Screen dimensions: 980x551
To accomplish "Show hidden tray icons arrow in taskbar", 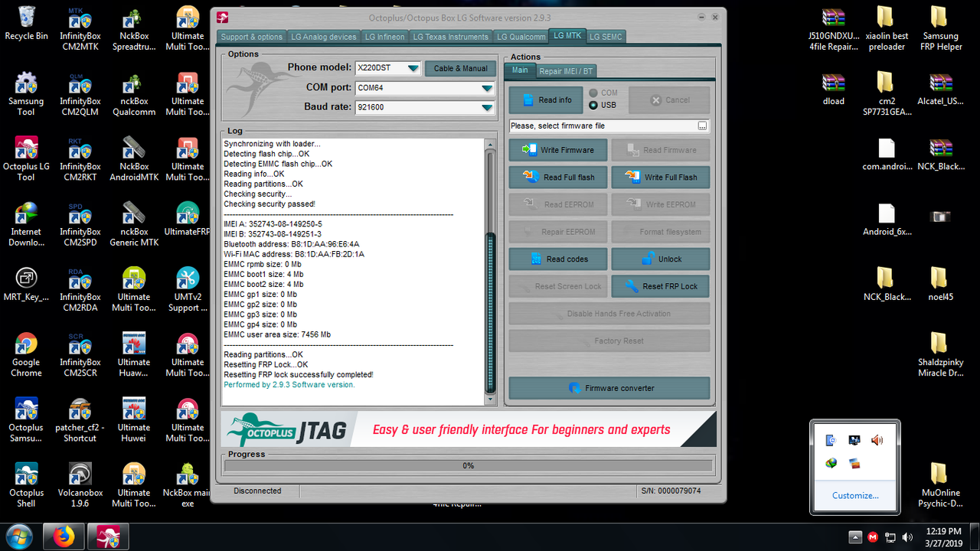I will pos(855,536).
